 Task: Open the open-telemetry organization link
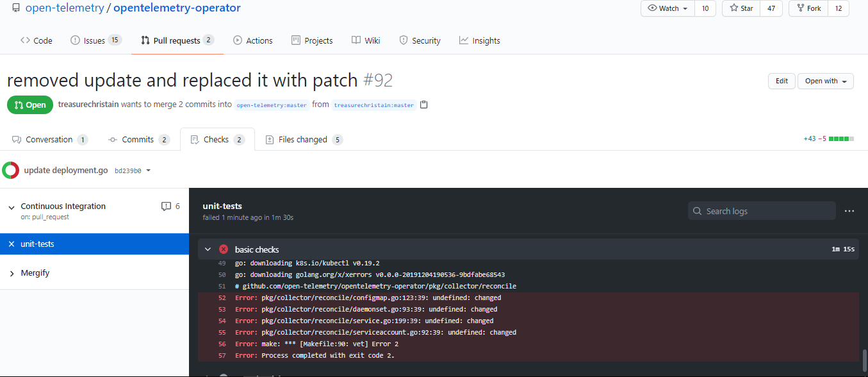point(65,8)
